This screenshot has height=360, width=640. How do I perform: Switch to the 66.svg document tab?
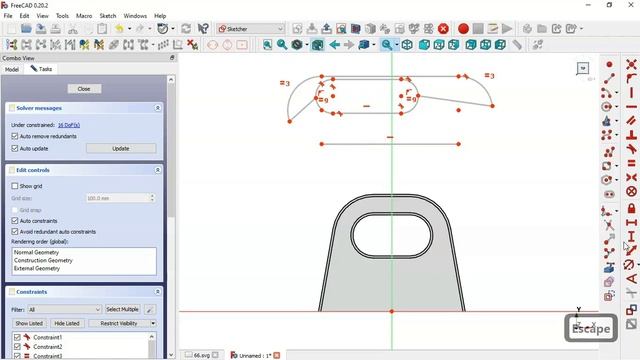(x=201, y=356)
